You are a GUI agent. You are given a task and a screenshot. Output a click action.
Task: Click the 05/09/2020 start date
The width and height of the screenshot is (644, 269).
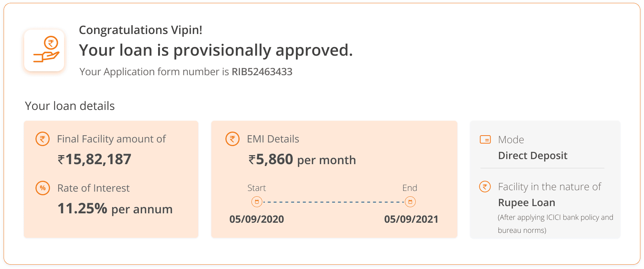click(x=257, y=219)
